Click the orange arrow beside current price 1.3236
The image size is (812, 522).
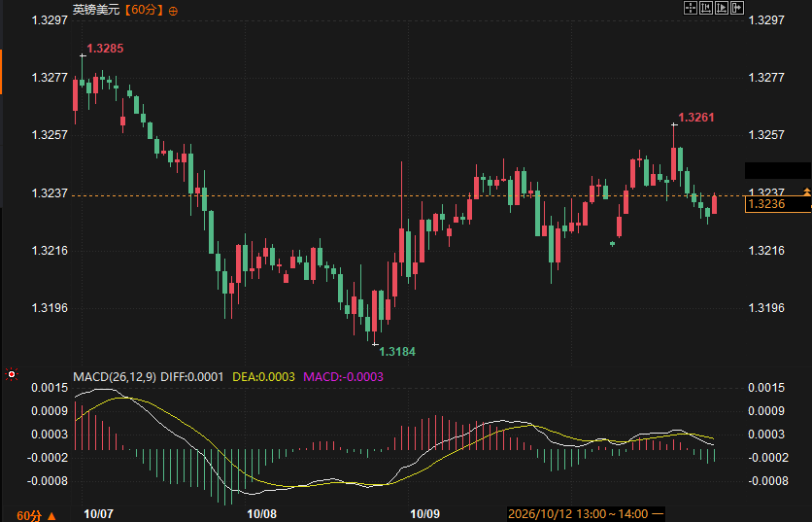pos(807,191)
